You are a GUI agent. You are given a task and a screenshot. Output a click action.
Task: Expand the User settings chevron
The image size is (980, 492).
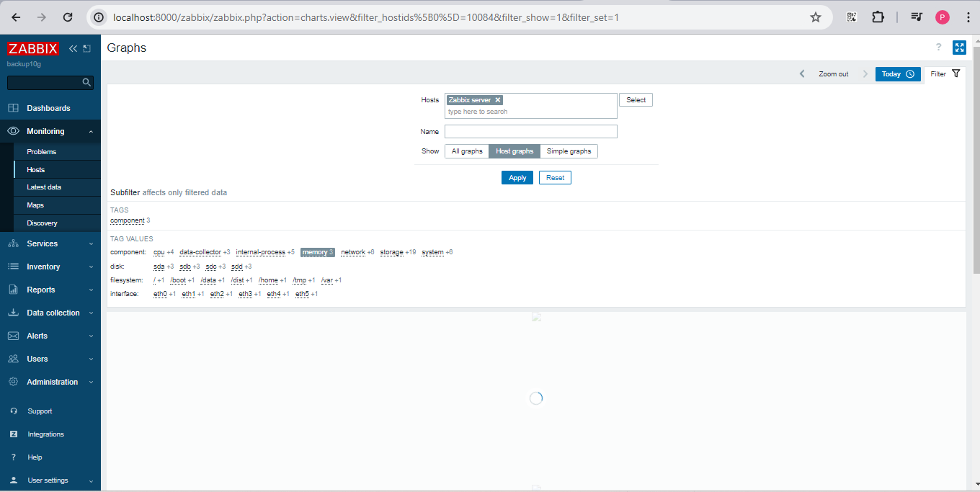pyautogui.click(x=91, y=481)
